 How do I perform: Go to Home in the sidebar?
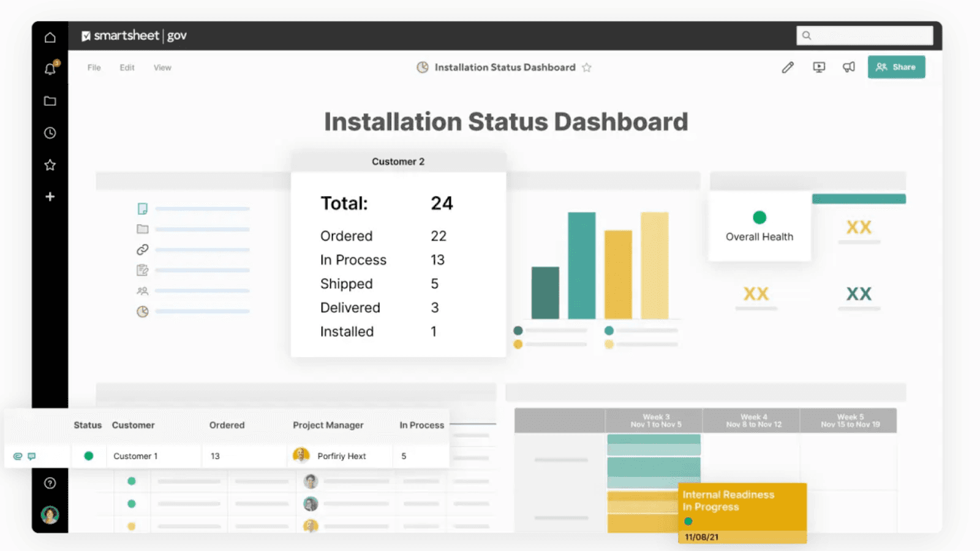(50, 37)
